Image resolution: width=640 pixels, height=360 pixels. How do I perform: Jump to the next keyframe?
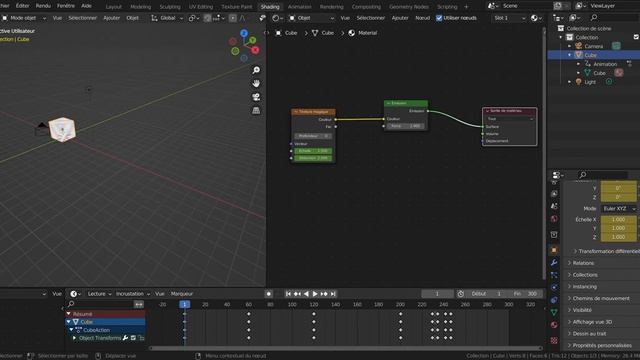click(324, 294)
